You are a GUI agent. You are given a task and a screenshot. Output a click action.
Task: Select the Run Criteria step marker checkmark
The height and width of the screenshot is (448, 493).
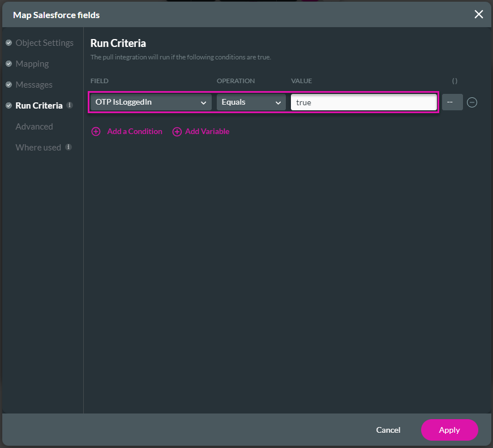click(8, 105)
